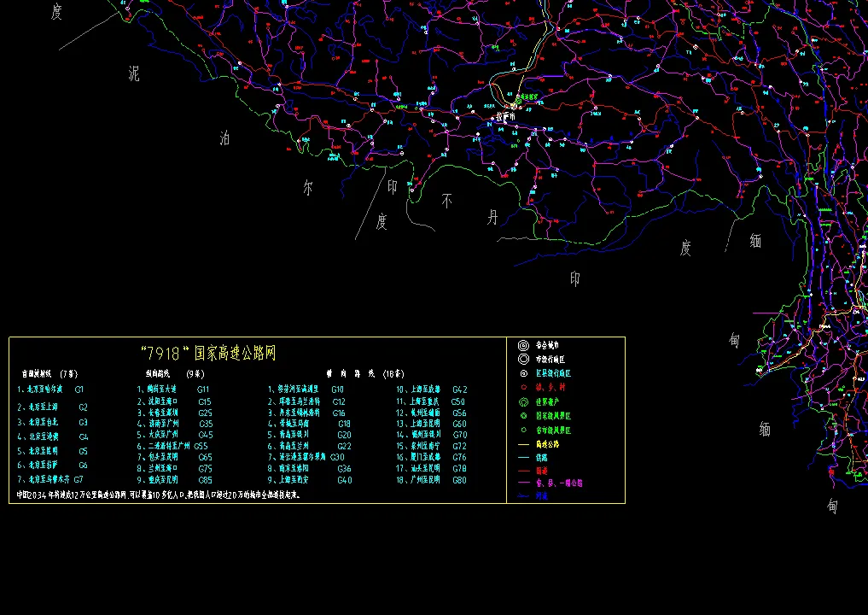
Task: Click the provincial capital double-circle legend symbol
Action: (522, 346)
